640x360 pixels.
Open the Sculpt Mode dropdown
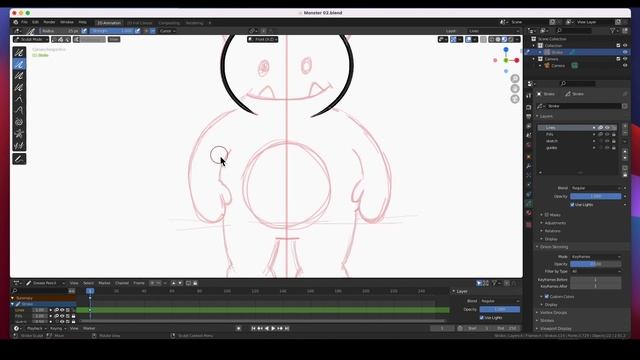coord(31,39)
